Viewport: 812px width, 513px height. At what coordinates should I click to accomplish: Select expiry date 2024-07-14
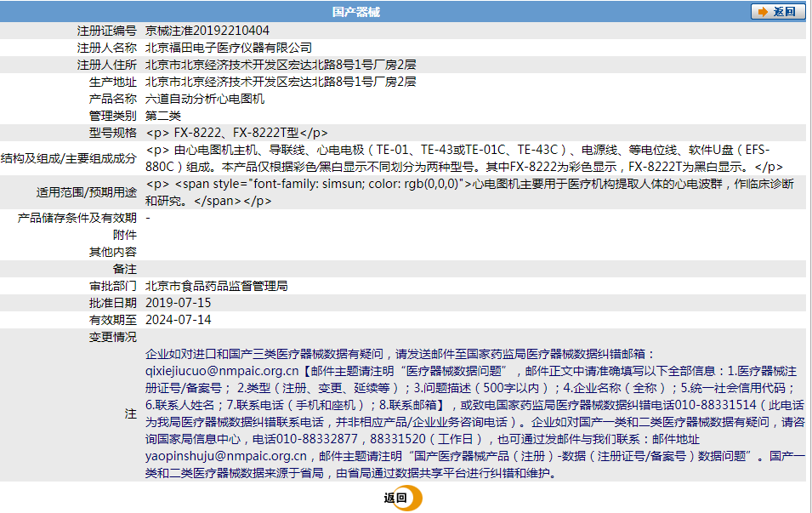pyautogui.click(x=179, y=320)
